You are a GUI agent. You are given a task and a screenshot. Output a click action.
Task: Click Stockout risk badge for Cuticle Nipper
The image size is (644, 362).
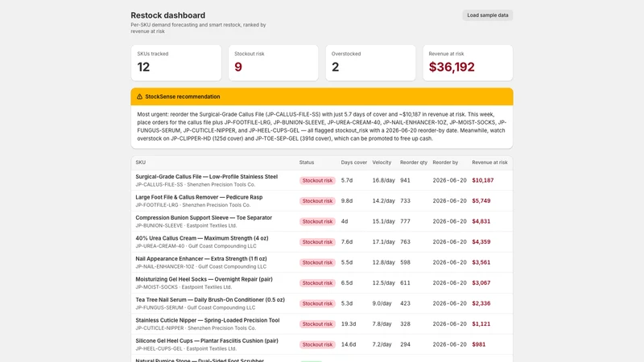coord(317,324)
